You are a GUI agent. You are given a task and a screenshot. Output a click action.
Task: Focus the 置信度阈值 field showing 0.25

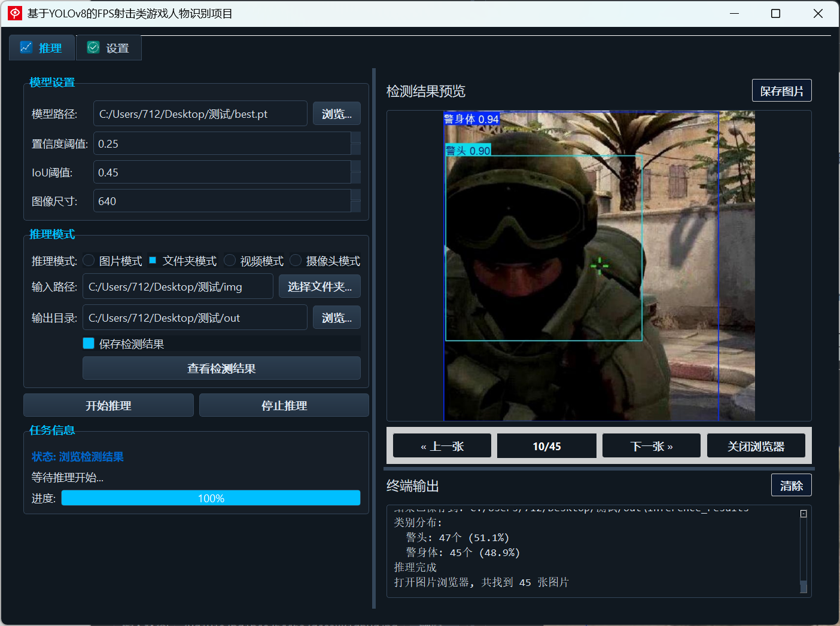[x=222, y=143]
